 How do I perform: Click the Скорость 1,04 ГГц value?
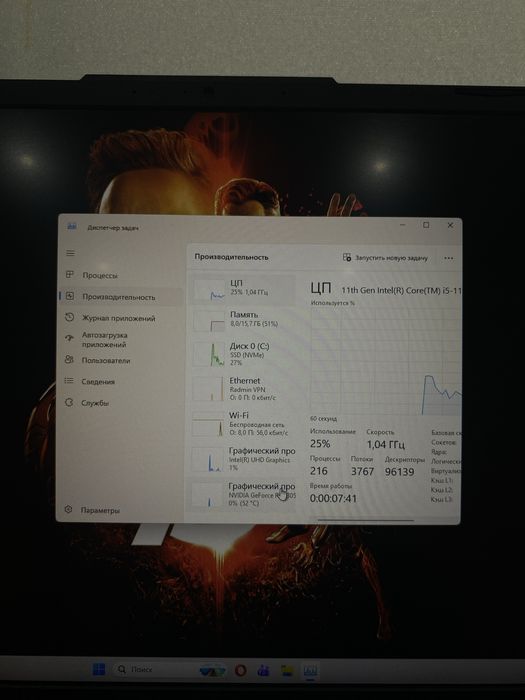pos(386,444)
